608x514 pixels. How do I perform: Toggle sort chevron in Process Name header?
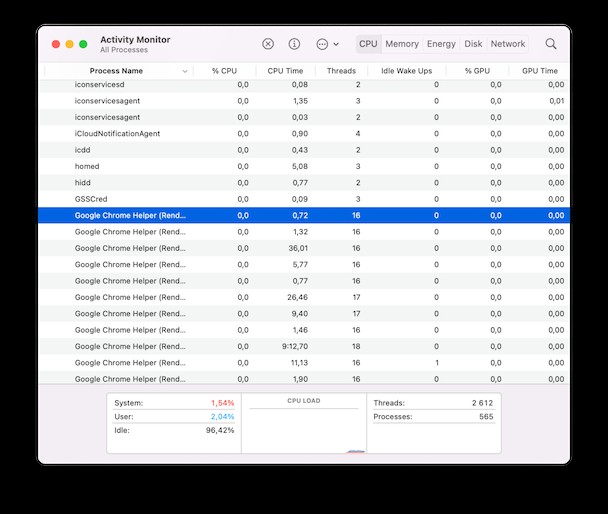tap(185, 71)
